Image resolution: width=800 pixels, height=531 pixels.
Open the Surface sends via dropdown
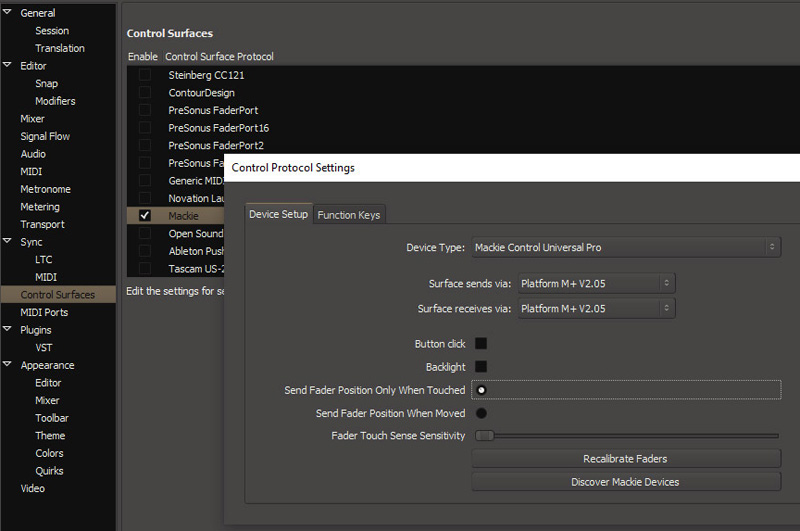(x=596, y=283)
